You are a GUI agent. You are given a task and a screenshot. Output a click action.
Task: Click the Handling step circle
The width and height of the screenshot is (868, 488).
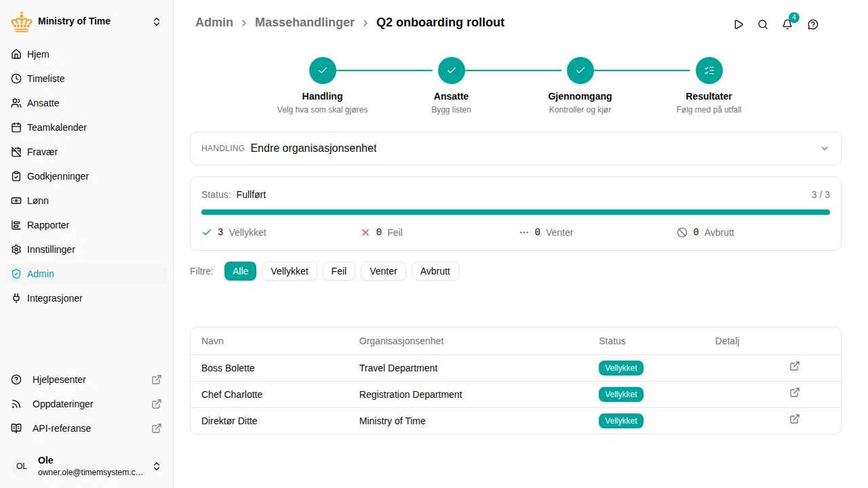click(x=323, y=70)
